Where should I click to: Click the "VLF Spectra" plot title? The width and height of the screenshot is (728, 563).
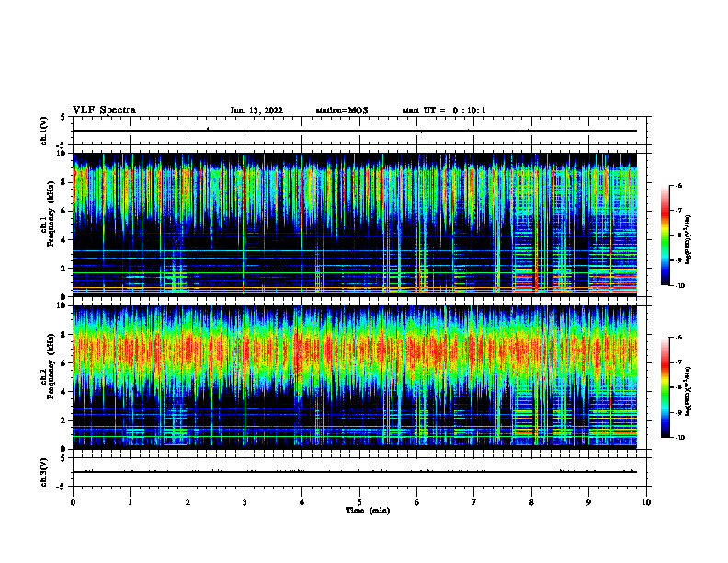coord(104,109)
